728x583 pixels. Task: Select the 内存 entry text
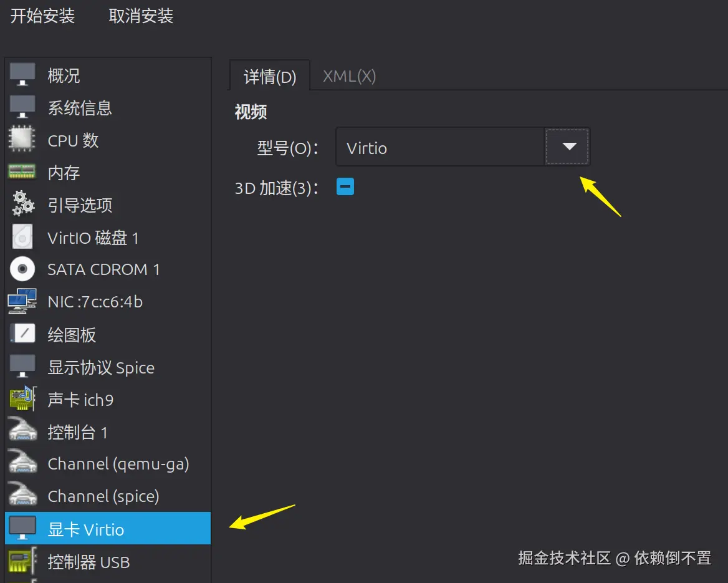(x=64, y=172)
